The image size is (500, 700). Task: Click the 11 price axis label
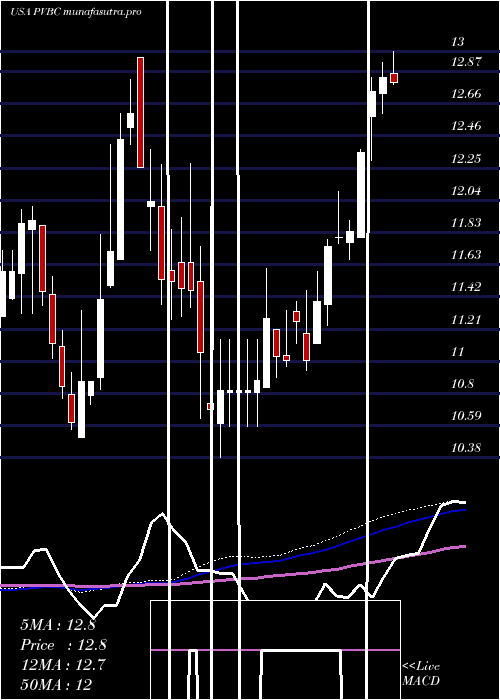[x=458, y=352]
